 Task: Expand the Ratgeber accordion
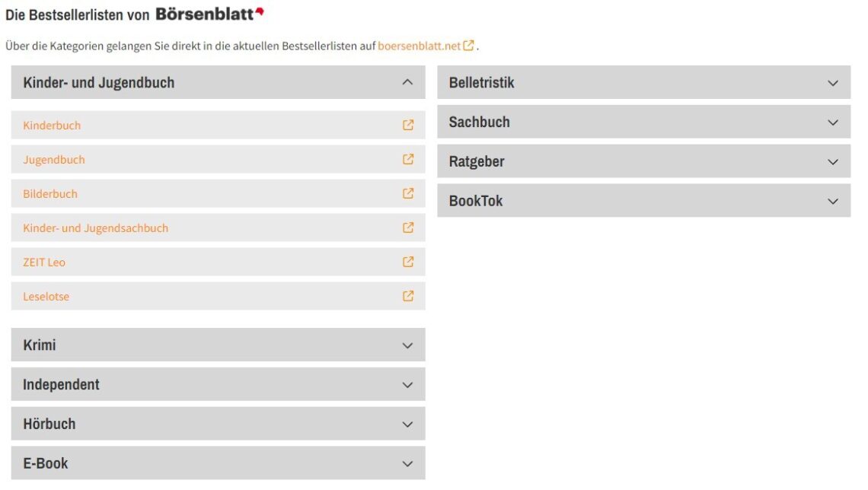833,162
